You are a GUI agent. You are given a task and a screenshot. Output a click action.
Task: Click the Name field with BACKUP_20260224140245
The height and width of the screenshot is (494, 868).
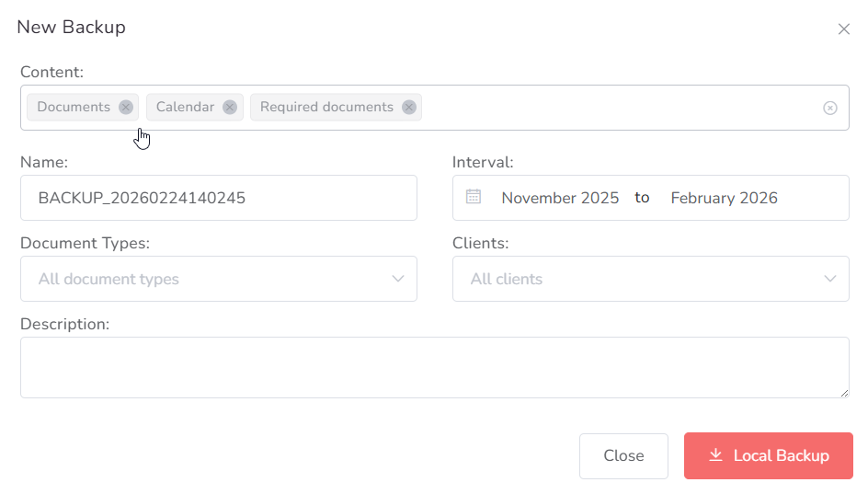pyautogui.click(x=218, y=198)
